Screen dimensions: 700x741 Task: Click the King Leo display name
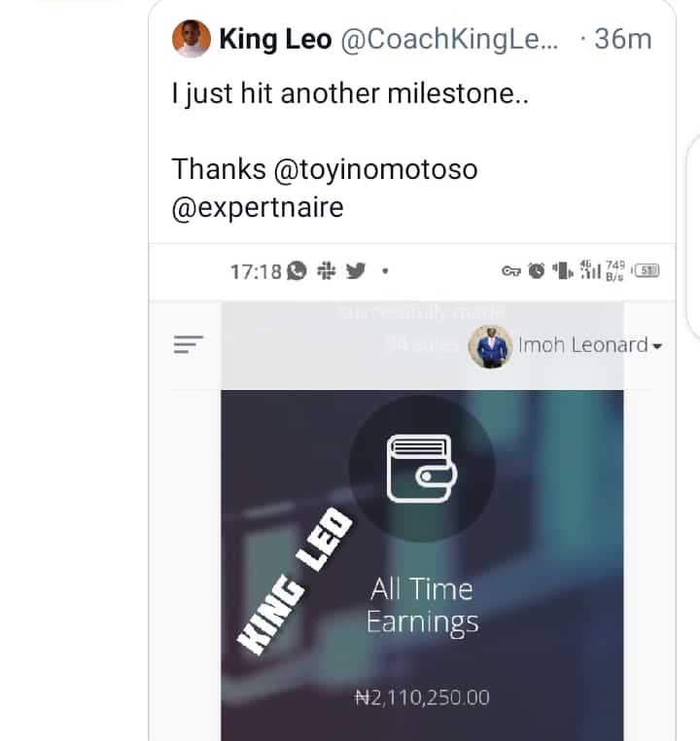pos(276,39)
